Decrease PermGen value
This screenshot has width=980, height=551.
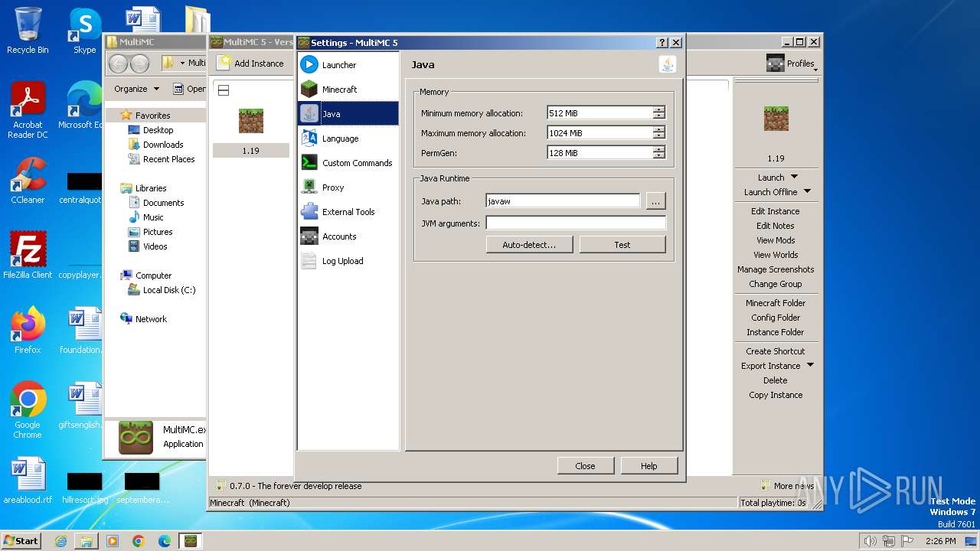659,156
